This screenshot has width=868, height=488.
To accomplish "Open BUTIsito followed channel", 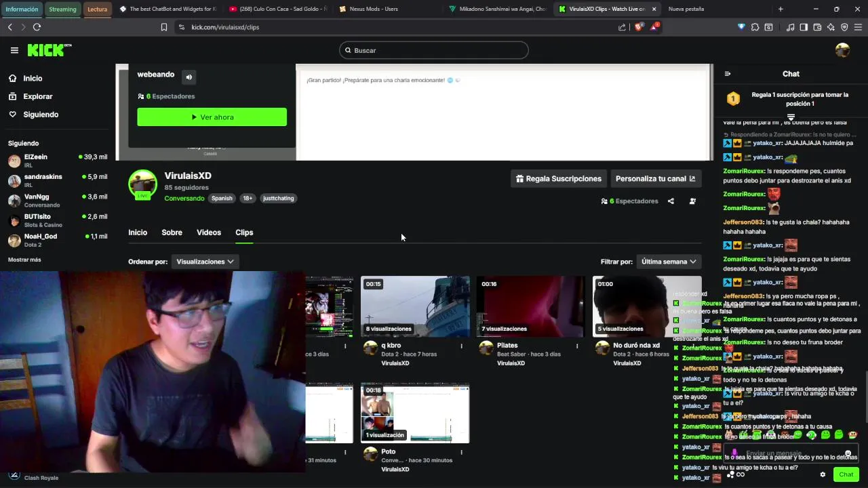I will [57, 220].
